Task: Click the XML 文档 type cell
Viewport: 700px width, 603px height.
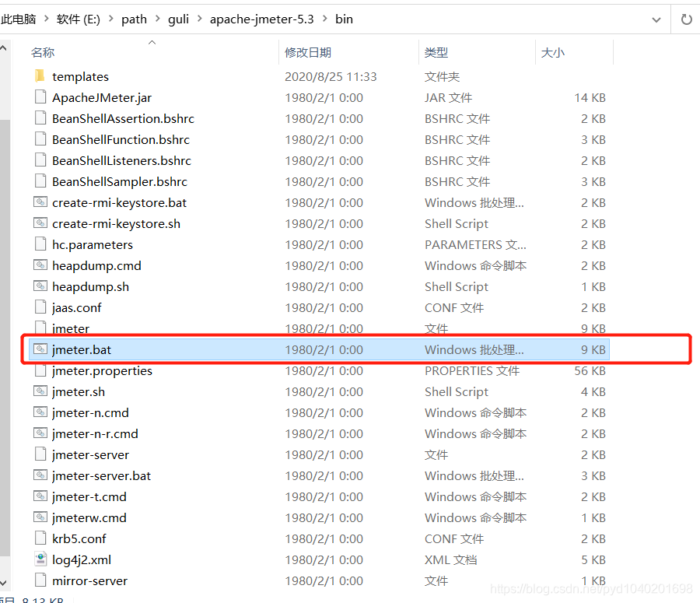Action: [x=451, y=559]
